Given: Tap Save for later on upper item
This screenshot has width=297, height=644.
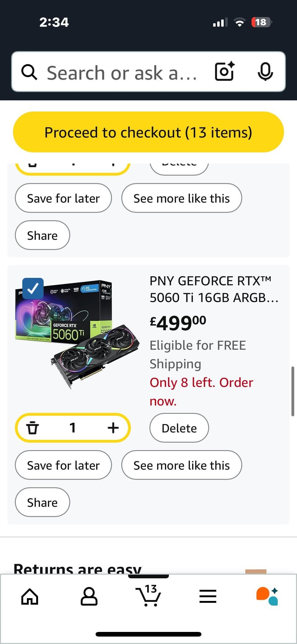Looking at the screenshot, I should [x=63, y=198].
